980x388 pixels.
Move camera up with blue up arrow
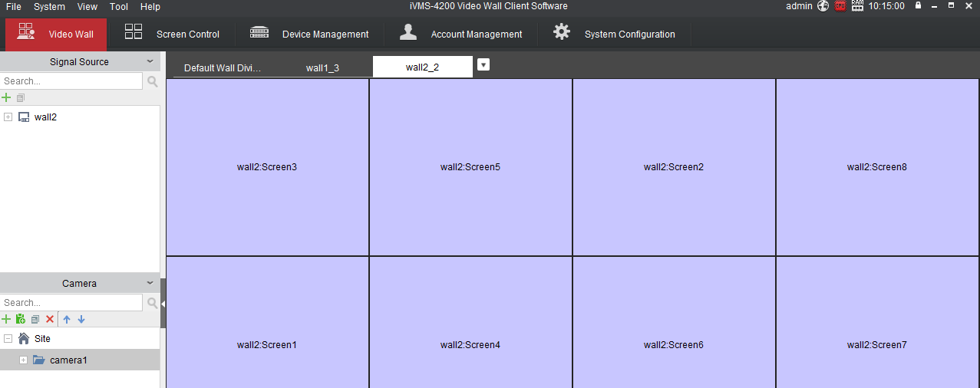click(67, 319)
